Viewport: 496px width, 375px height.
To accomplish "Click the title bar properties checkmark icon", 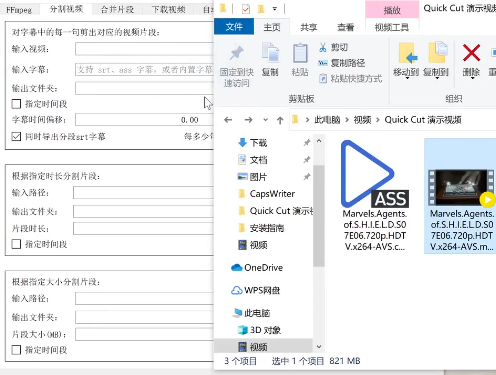I will (x=246, y=9).
